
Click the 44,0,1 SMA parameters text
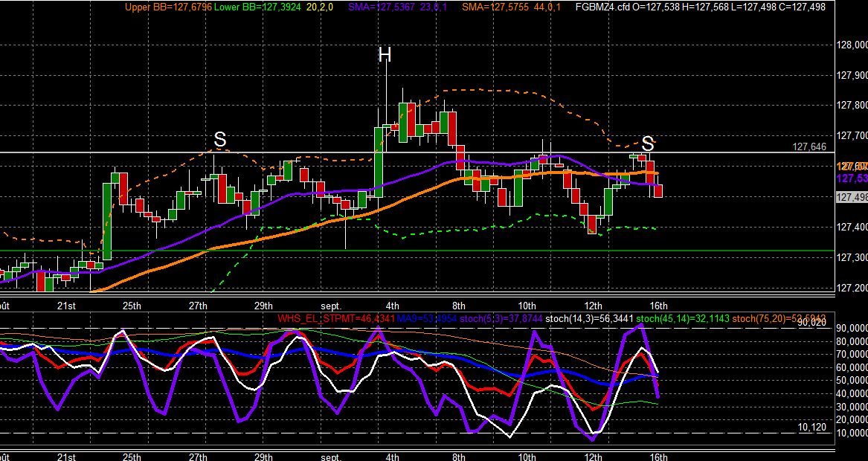[546, 7]
